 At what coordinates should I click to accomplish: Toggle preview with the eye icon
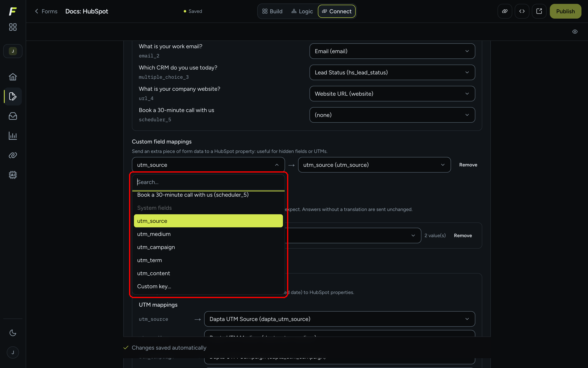(575, 32)
